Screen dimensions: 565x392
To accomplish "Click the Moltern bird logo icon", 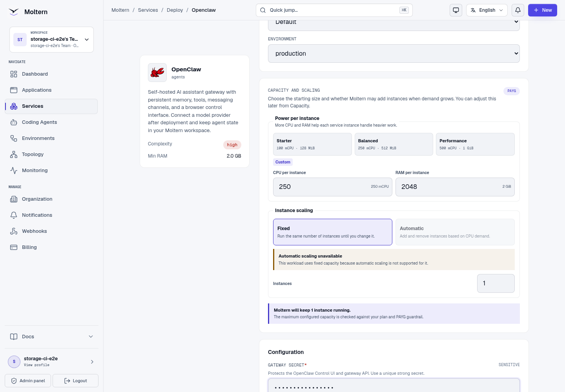I will (14, 12).
